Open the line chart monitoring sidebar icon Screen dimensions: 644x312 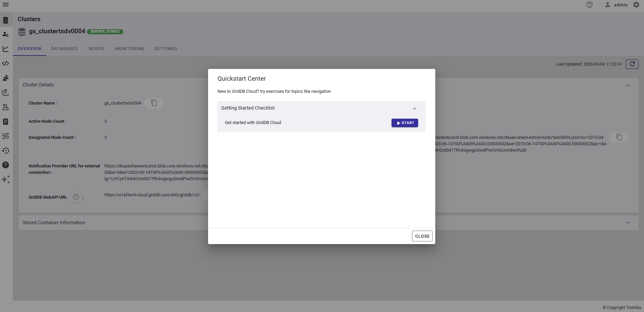coord(6,49)
